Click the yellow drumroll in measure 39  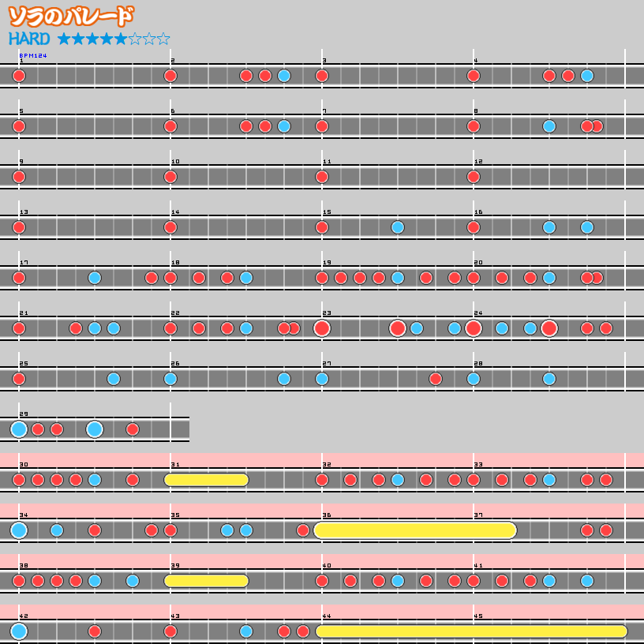coord(205,582)
